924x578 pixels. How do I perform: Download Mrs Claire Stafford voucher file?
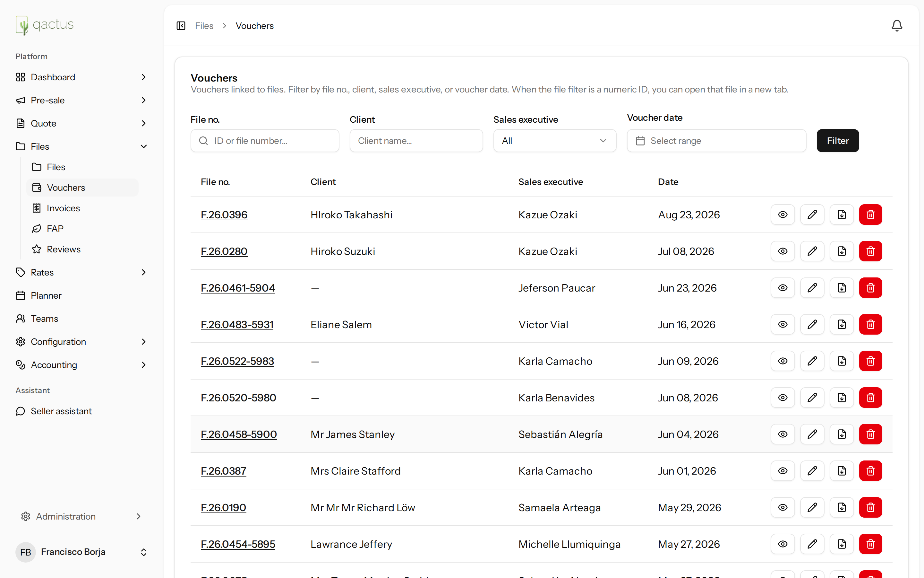coord(842,471)
